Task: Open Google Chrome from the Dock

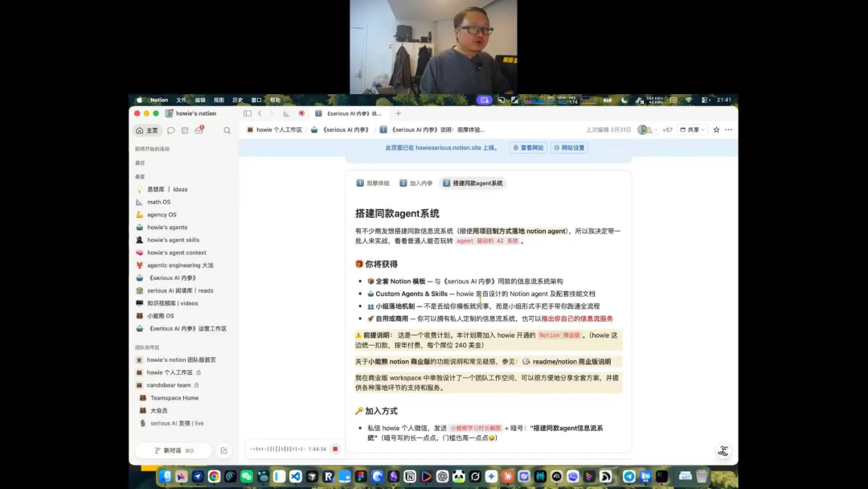Action: (215, 476)
